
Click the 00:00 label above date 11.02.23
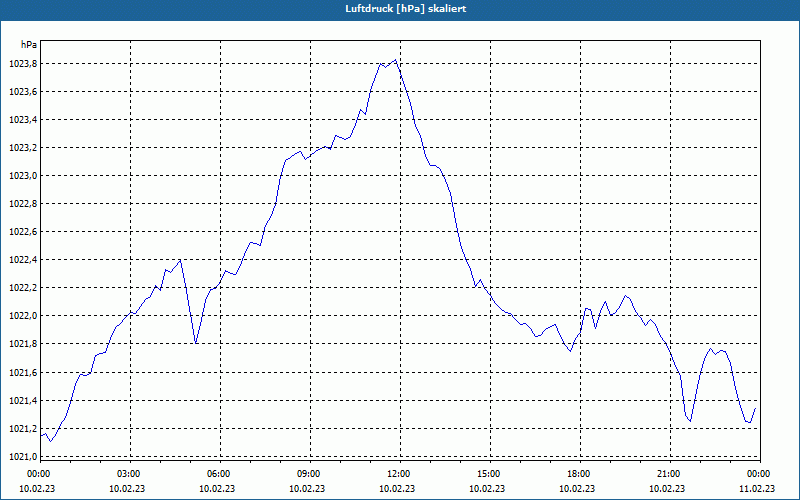click(x=760, y=474)
